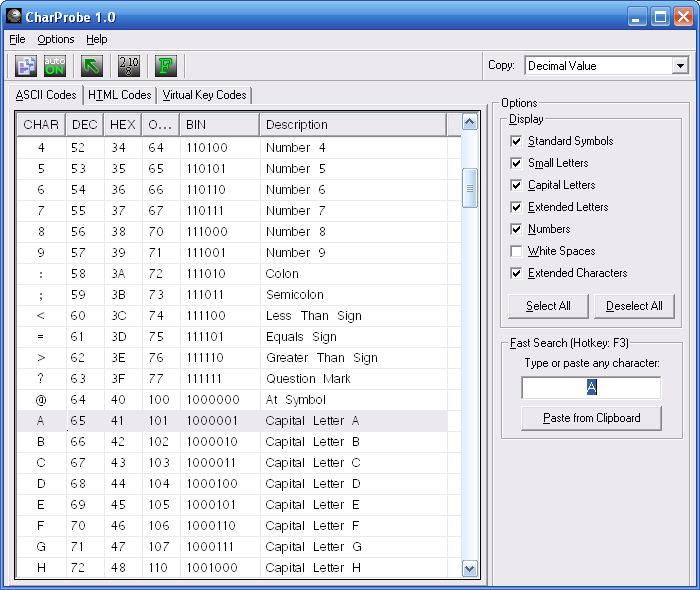The height and width of the screenshot is (590, 700).
Task: Open the Options menu
Action: [x=56, y=39]
